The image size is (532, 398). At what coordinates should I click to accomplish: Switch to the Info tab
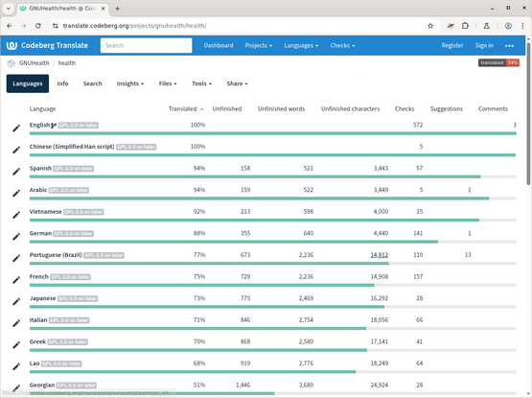62,83
